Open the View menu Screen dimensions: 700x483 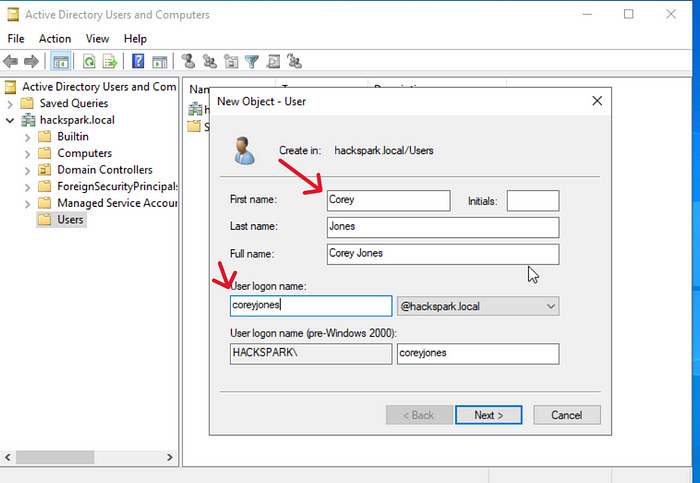(97, 39)
